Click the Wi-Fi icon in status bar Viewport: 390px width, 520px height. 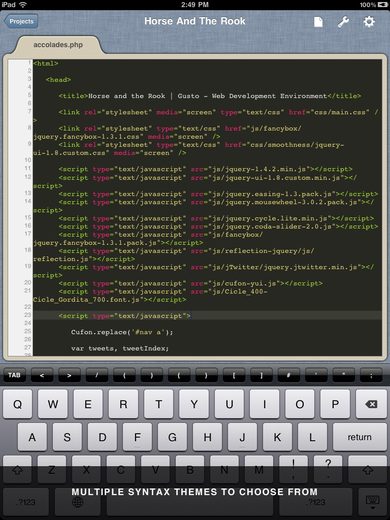pos(23,4)
